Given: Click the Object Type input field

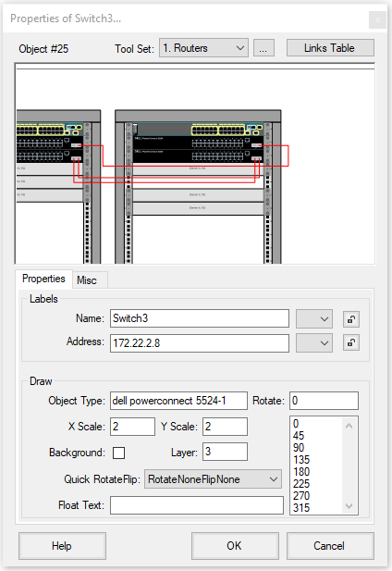Looking at the screenshot, I should (178, 401).
